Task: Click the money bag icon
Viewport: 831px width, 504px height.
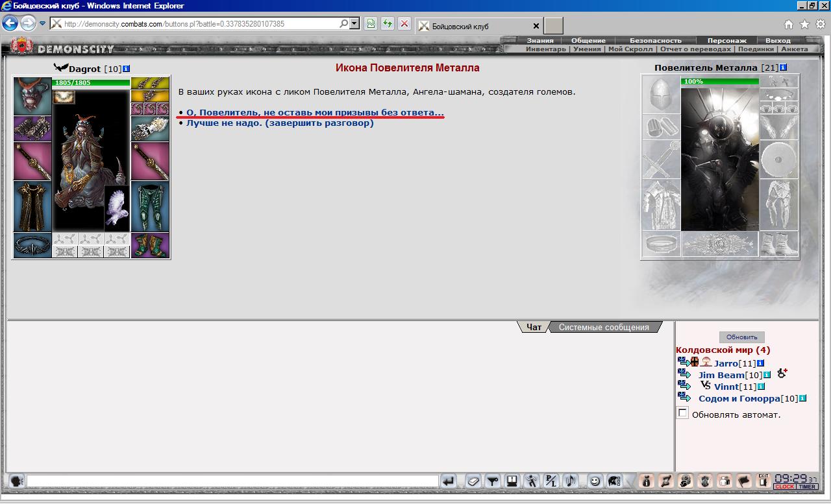Action: click(x=647, y=481)
